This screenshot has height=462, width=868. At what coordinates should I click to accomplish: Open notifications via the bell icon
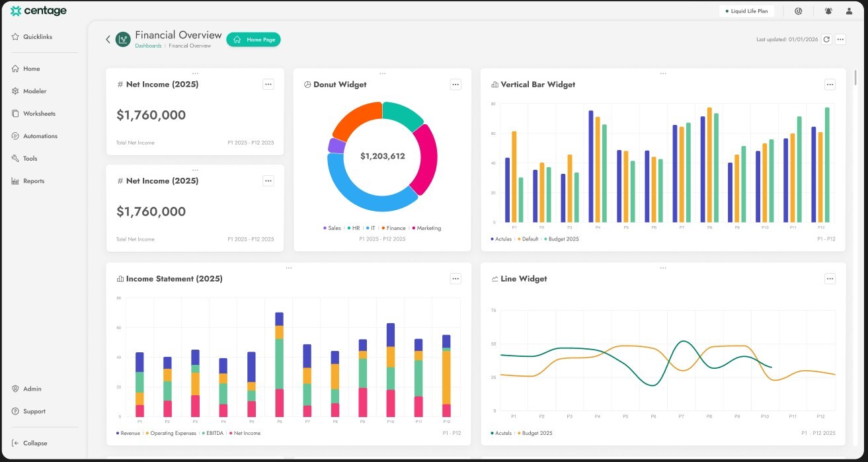(x=828, y=11)
